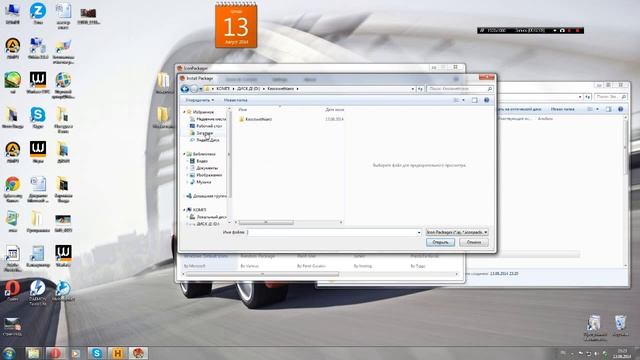Click the orange H icon on the taskbar
Screen dimensions: 640x360
[x=118, y=353]
